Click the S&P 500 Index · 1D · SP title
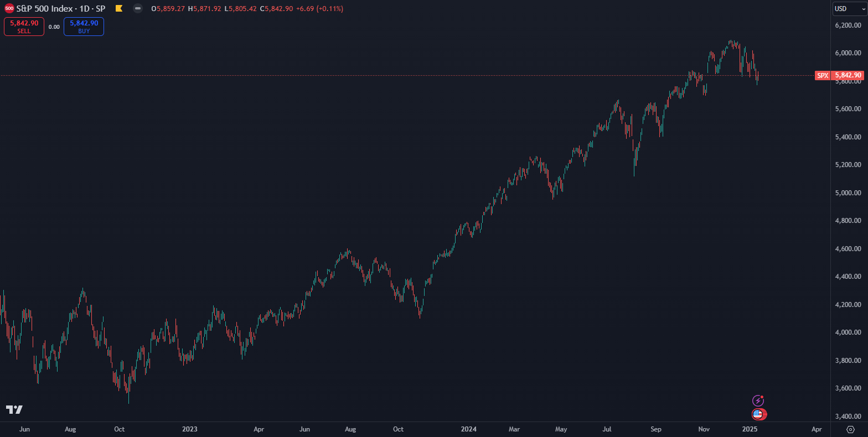The image size is (868, 437). point(61,9)
